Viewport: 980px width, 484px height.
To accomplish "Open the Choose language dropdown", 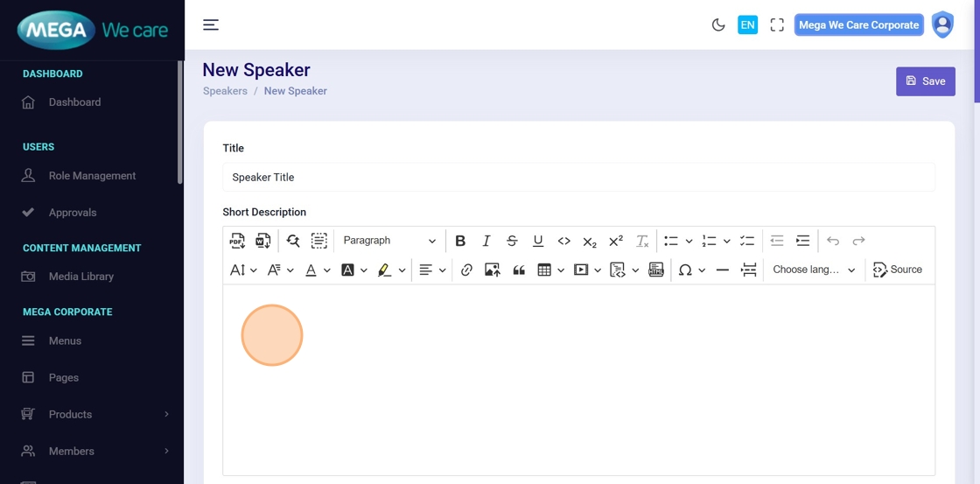I will point(814,270).
